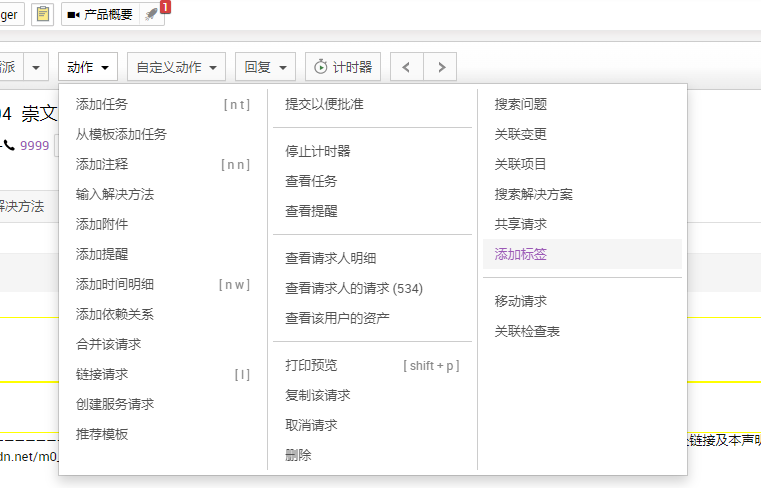Select 查看请求人的请求 (534)
Image resolution: width=761 pixels, height=488 pixels.
(354, 288)
